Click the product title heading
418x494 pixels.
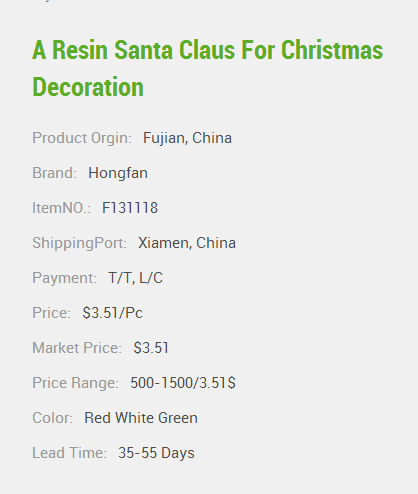point(207,68)
